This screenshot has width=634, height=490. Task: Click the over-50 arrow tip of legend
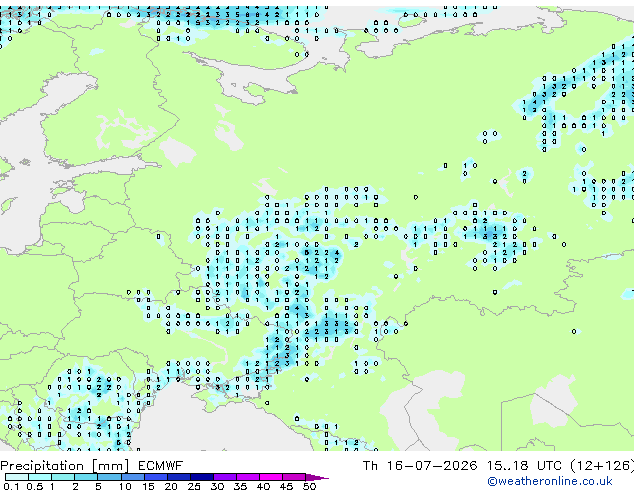click(317, 477)
